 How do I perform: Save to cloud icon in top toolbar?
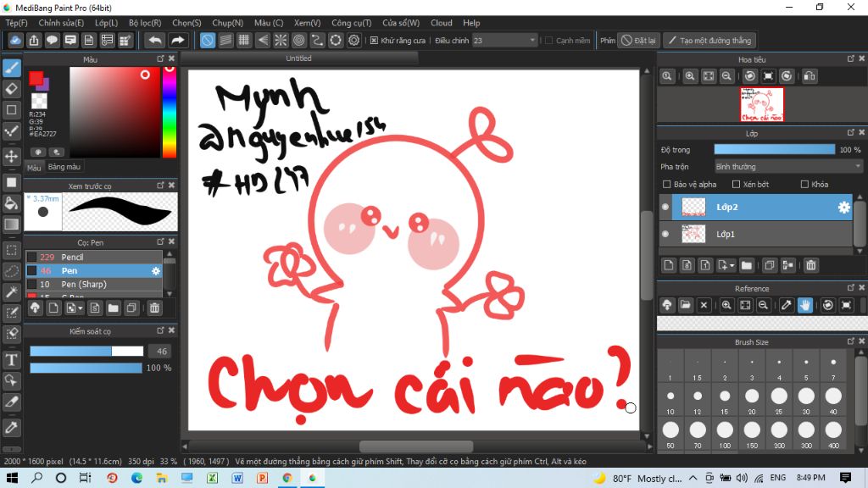(x=15, y=41)
